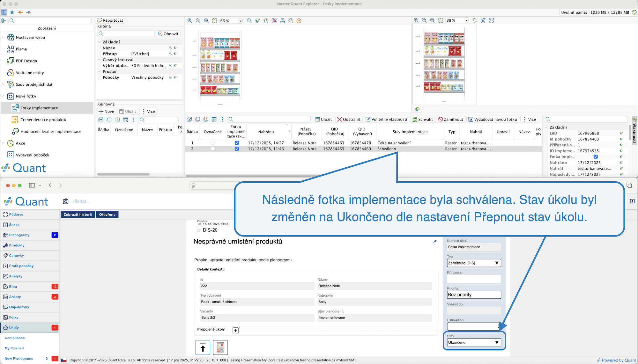Image resolution: width=638 pixels, height=364 pixels.
Task: Toggle Fotka implementace checkbox in row 2
Action: pos(237,149)
